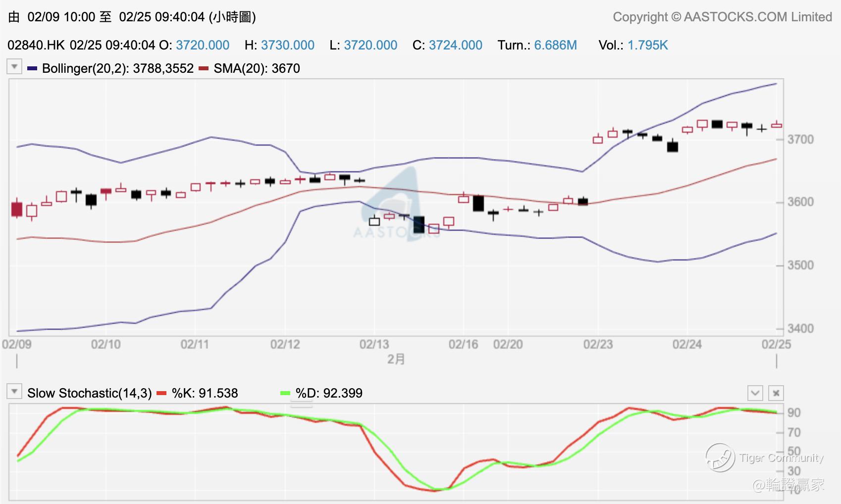841x504 pixels.
Task: Click the high price 3730.000
Action: coord(288,45)
